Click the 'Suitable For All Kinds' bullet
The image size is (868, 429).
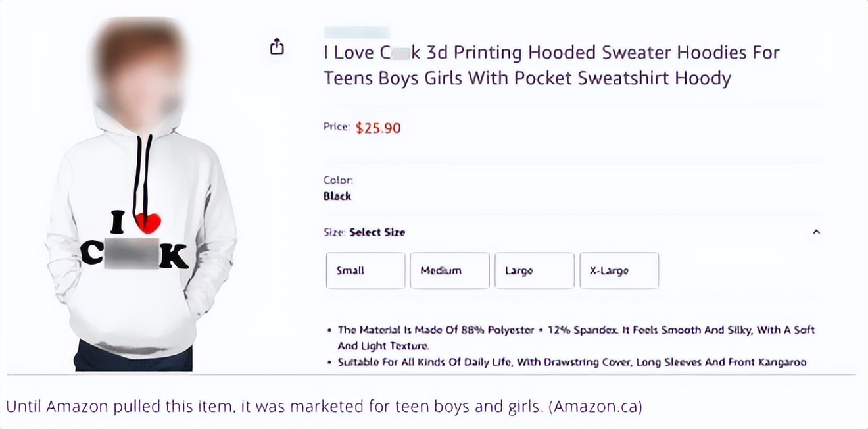[571, 362]
